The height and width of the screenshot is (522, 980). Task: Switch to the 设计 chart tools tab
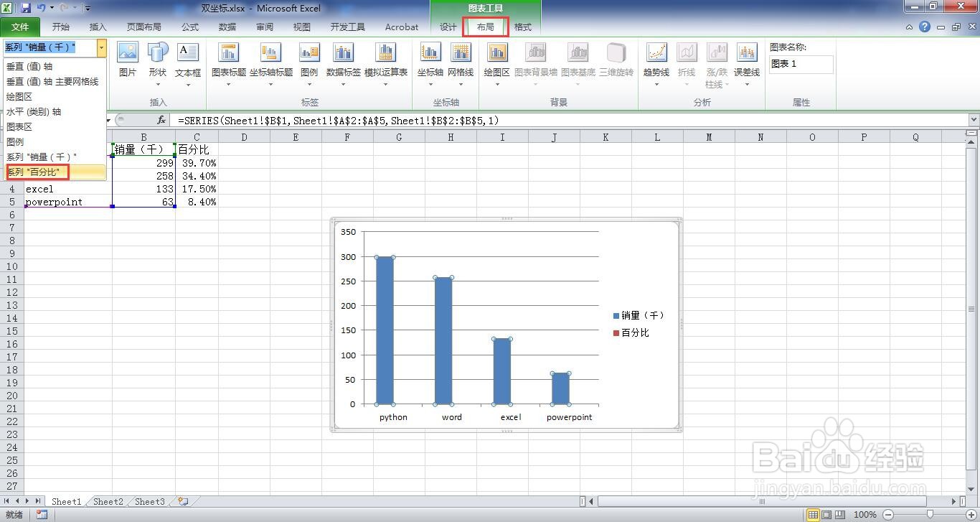[x=448, y=27]
